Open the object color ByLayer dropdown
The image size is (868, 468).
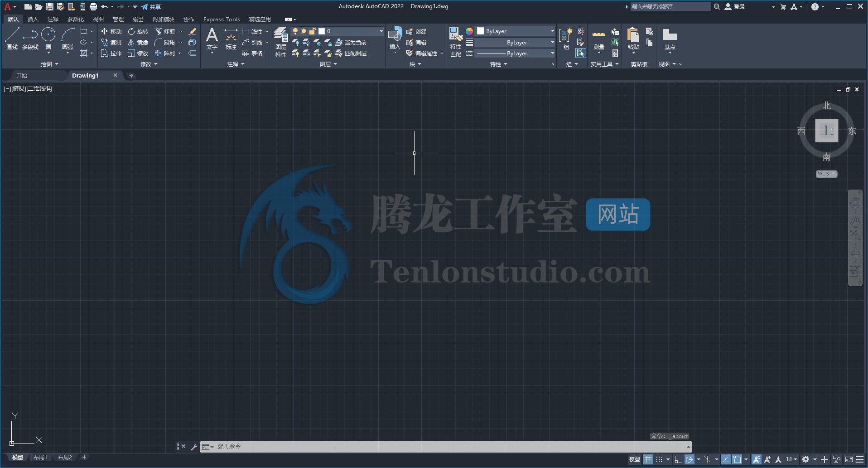(516, 31)
